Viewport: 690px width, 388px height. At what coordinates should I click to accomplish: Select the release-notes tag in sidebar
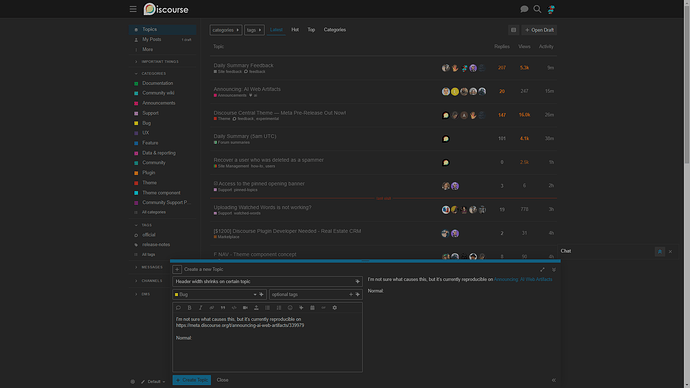[163, 245]
